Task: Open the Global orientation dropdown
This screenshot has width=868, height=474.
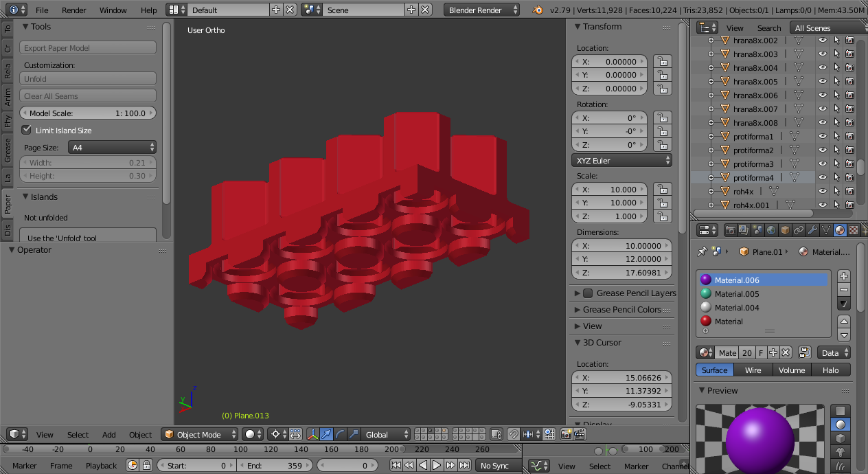Action: pyautogui.click(x=386, y=434)
